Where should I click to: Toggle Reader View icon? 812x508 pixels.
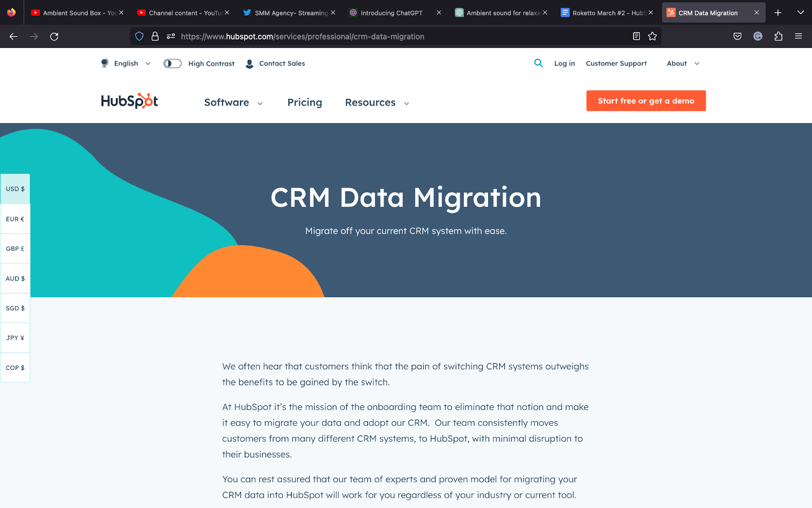coord(636,36)
